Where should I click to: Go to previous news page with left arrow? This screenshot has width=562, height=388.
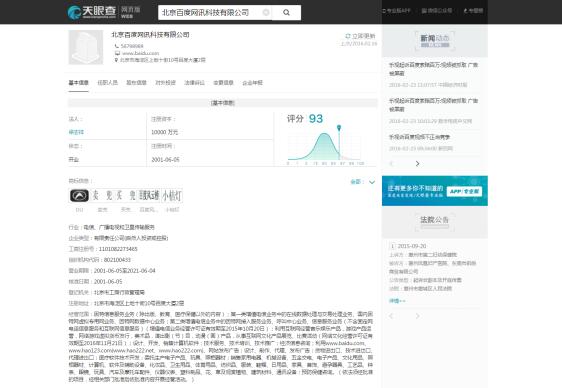[391, 164]
